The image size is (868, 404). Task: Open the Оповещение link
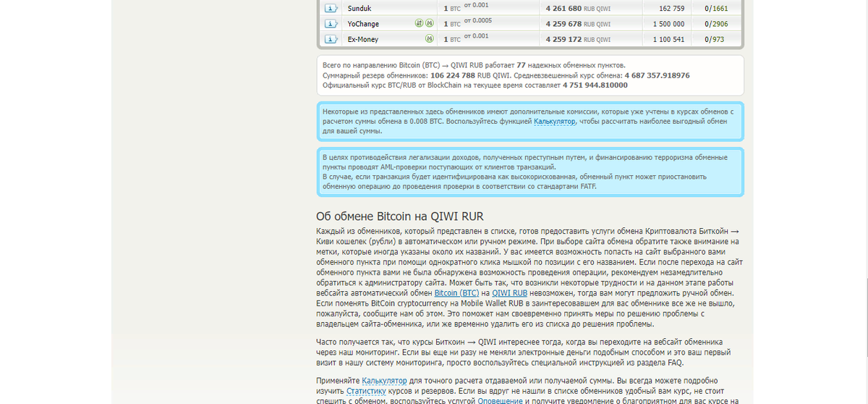pyautogui.click(x=500, y=401)
